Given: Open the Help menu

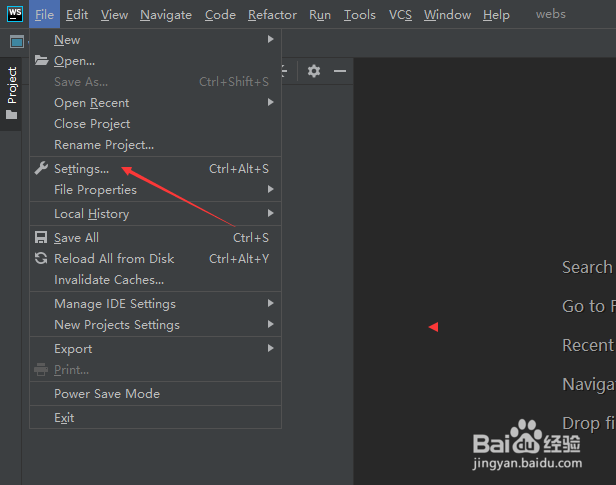Looking at the screenshot, I should (496, 15).
